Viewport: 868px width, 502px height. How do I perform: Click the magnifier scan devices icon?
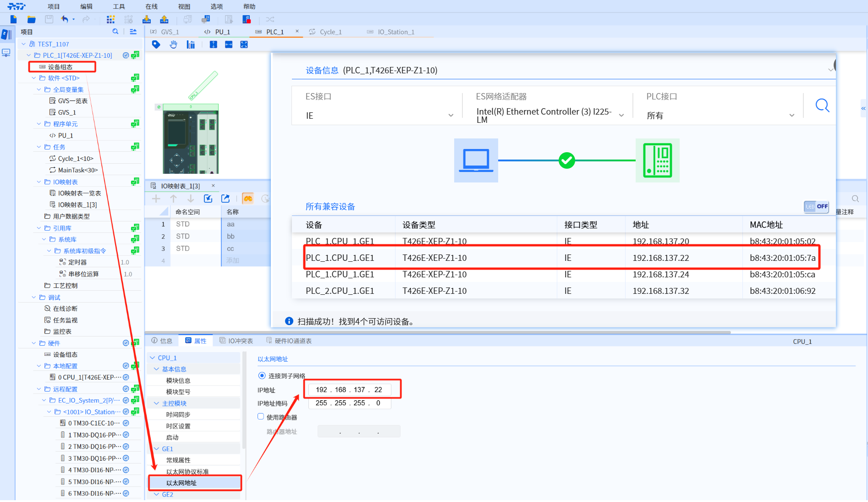pos(822,106)
